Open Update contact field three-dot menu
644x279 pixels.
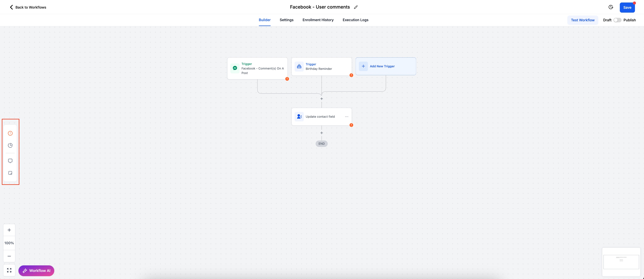point(347,117)
